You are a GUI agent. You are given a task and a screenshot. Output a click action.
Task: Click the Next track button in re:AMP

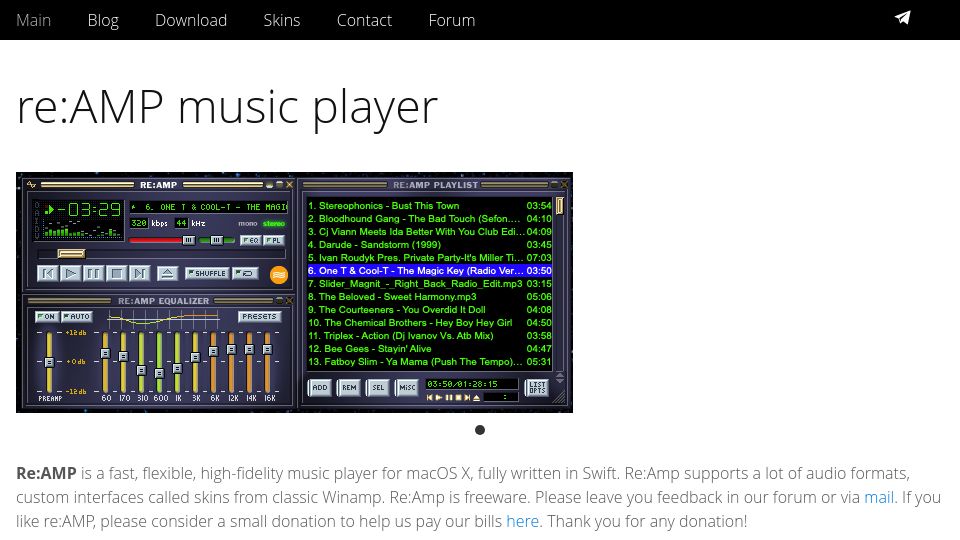[140, 273]
